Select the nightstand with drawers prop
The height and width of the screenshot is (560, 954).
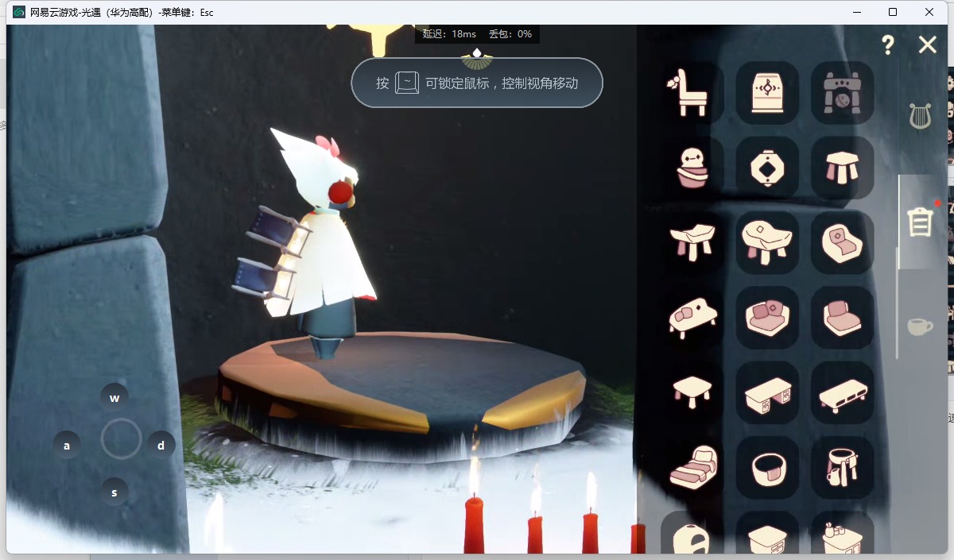(x=766, y=533)
